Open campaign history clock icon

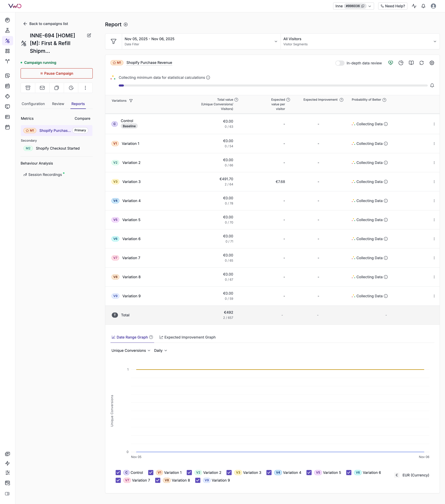tap(71, 88)
